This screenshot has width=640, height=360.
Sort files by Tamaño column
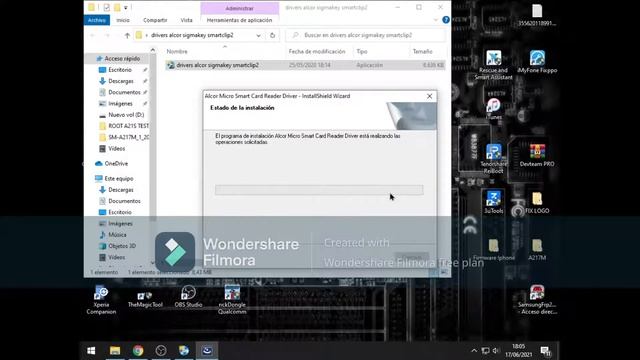422,51
